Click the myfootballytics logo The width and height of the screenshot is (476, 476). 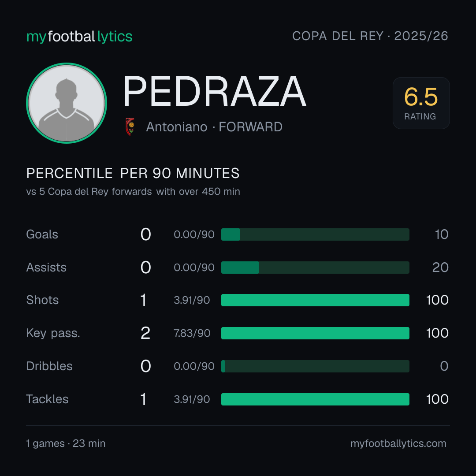coord(79,37)
